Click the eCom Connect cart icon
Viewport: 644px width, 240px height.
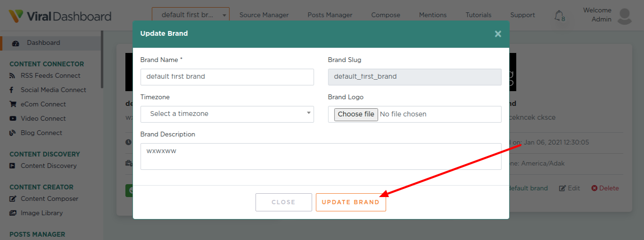(12, 104)
